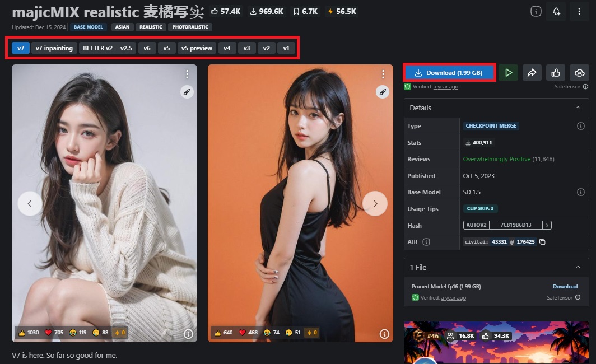Click the link icon on second image

tap(383, 92)
